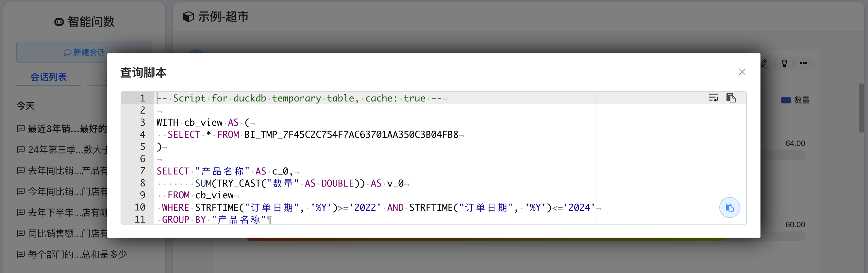Screen dimensions: 868x273
Task: Open conversation 去年下半年...店有哪
Action: pos(62,212)
